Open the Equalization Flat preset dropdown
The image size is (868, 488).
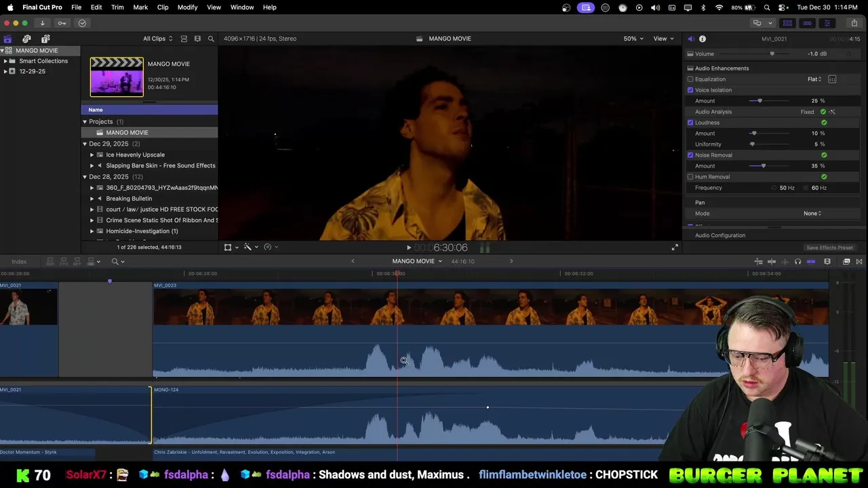814,79
